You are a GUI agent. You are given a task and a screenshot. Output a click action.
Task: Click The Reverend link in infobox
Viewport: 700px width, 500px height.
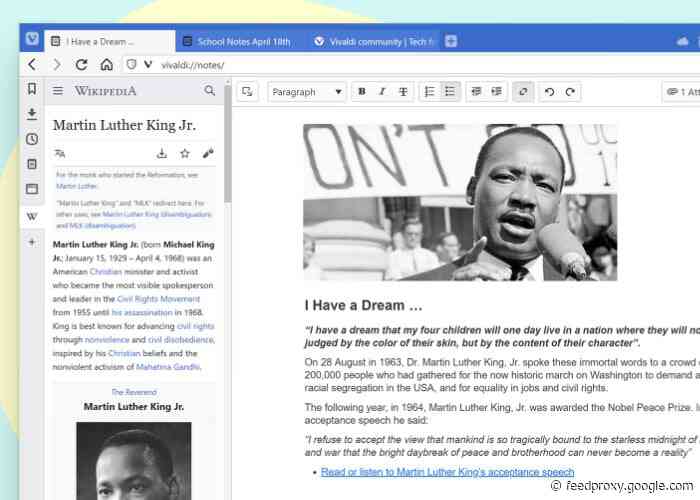tap(134, 392)
